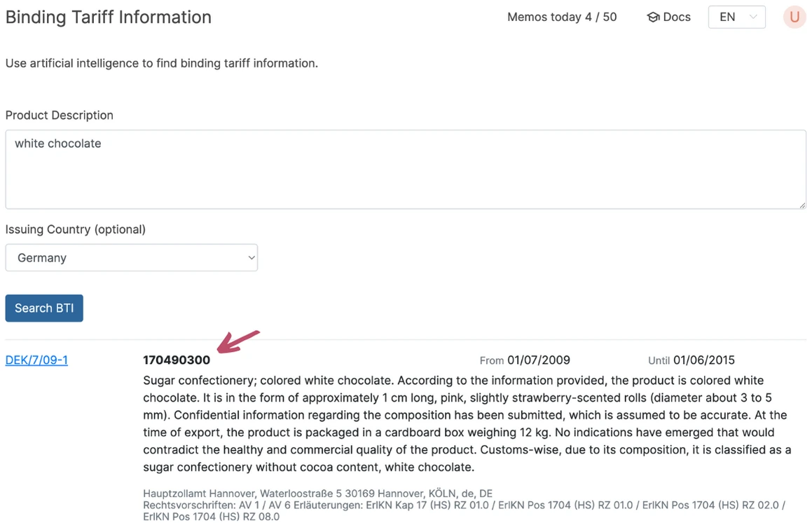Open the user avatar menu
812x523 pixels.
point(794,18)
